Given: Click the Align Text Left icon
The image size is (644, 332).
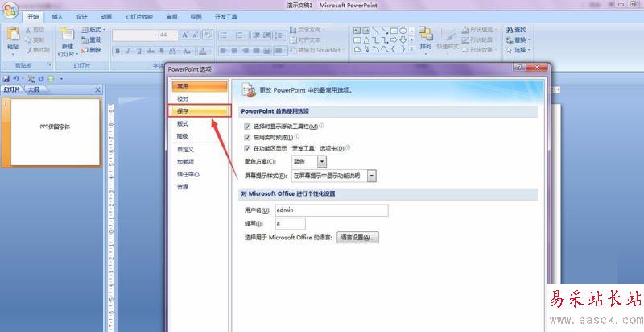Looking at the screenshot, I should coord(224,51).
